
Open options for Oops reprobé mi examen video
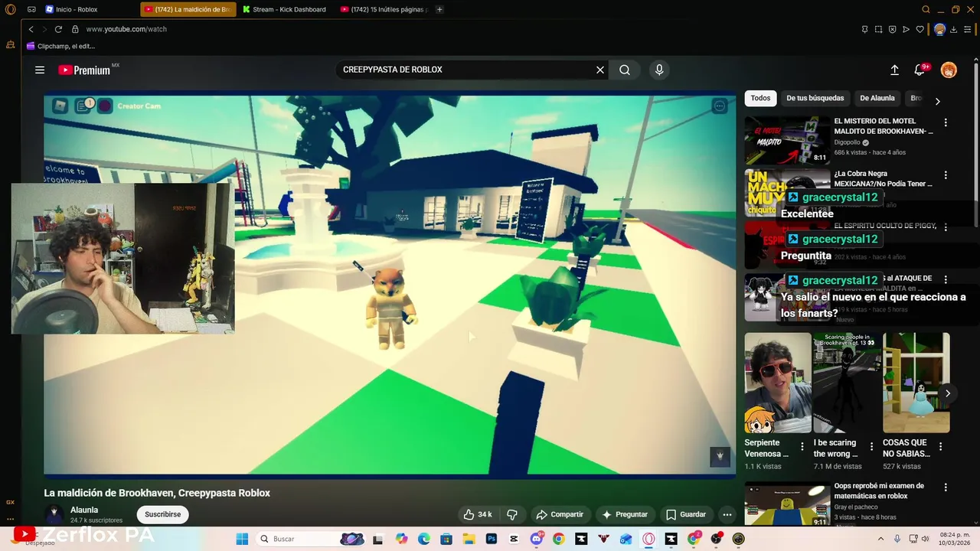point(946,487)
